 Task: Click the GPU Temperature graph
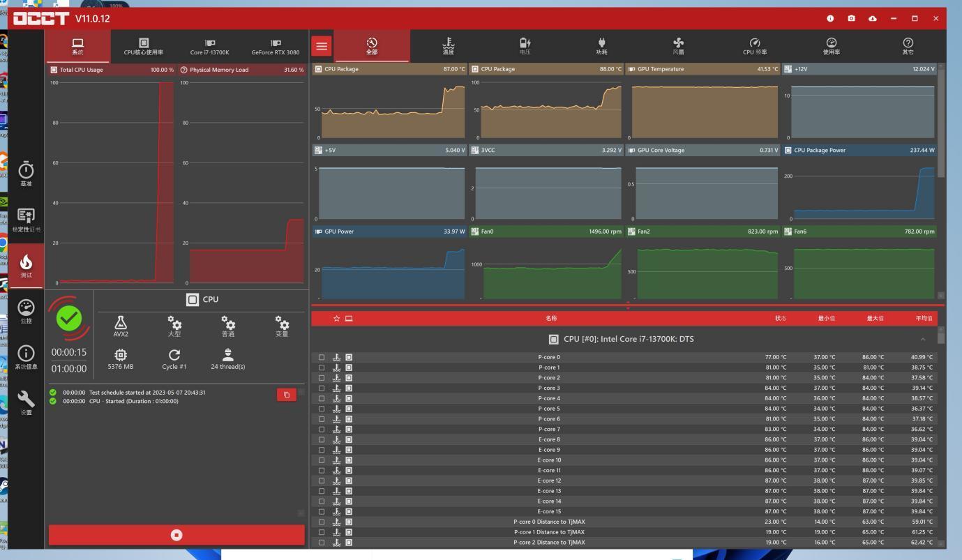point(703,101)
